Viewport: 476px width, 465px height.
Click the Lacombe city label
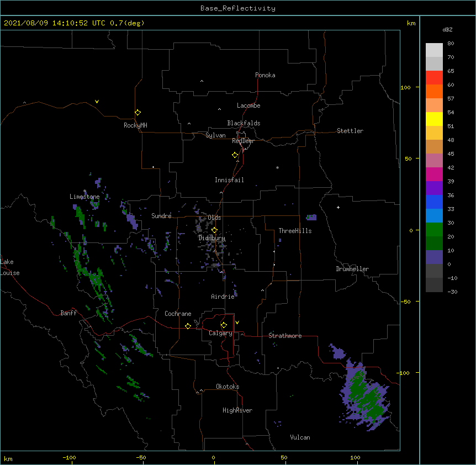click(x=248, y=105)
